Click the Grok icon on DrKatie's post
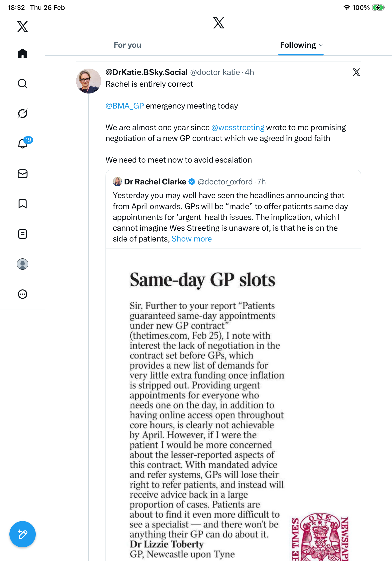Screen dimensions: 392x561 pyautogui.click(x=356, y=72)
